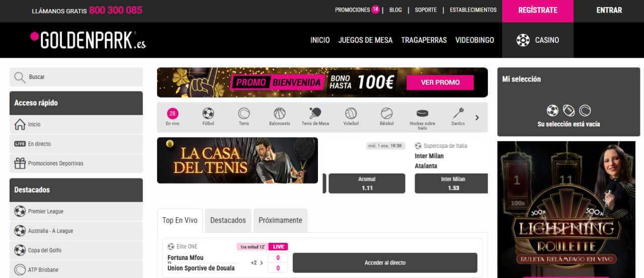Open En directo in Acceso rápido

coord(76,144)
